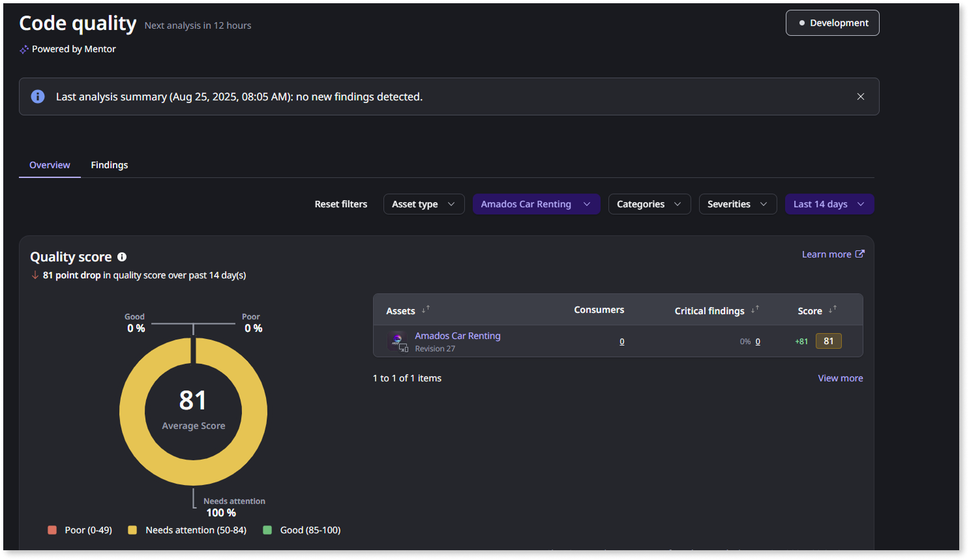Screen dimensions: 969x560
Task: Expand the Amados Car Renting filter dropdown
Action: point(535,204)
